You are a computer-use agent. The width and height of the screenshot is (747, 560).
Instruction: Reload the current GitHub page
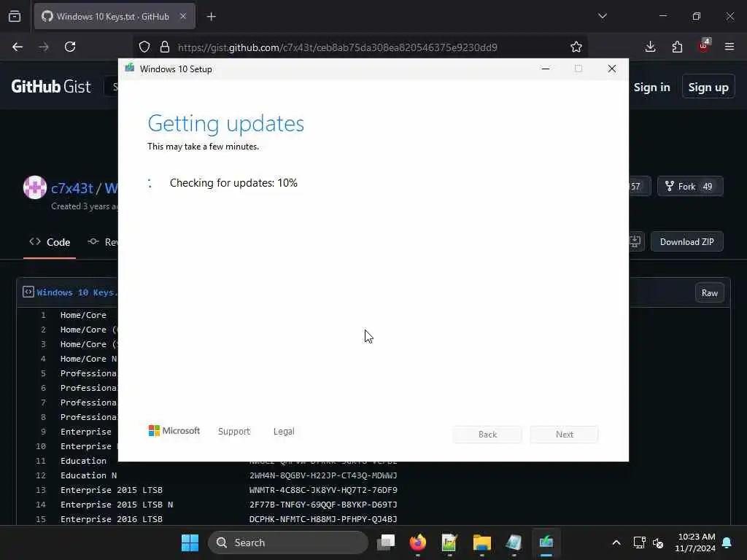coord(70,47)
